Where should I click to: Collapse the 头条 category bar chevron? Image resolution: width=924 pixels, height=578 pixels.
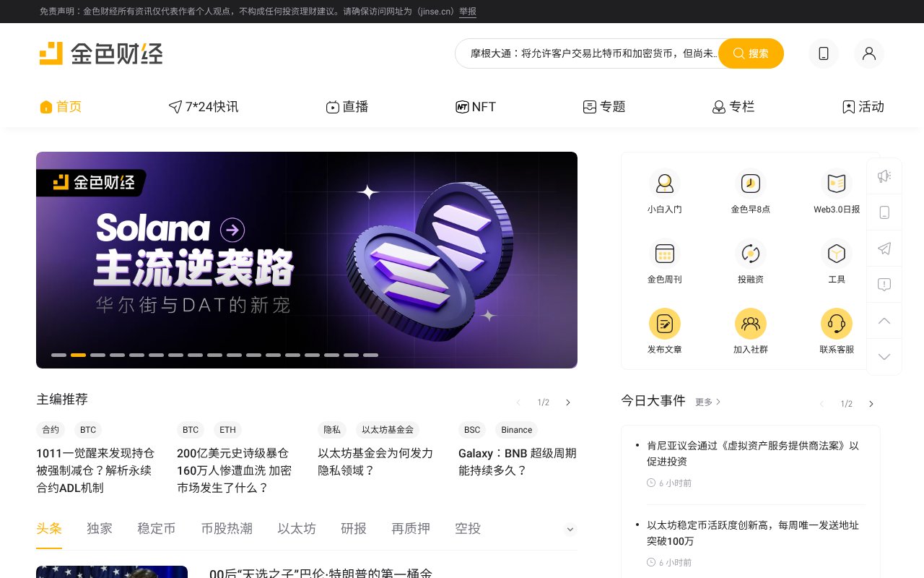click(570, 530)
